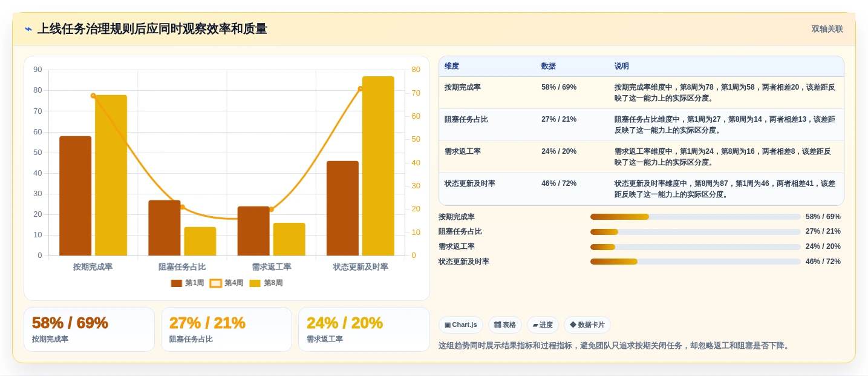Click the 阻塞任务占比 x-axis label
This screenshot has height=376, width=868.
tap(182, 266)
